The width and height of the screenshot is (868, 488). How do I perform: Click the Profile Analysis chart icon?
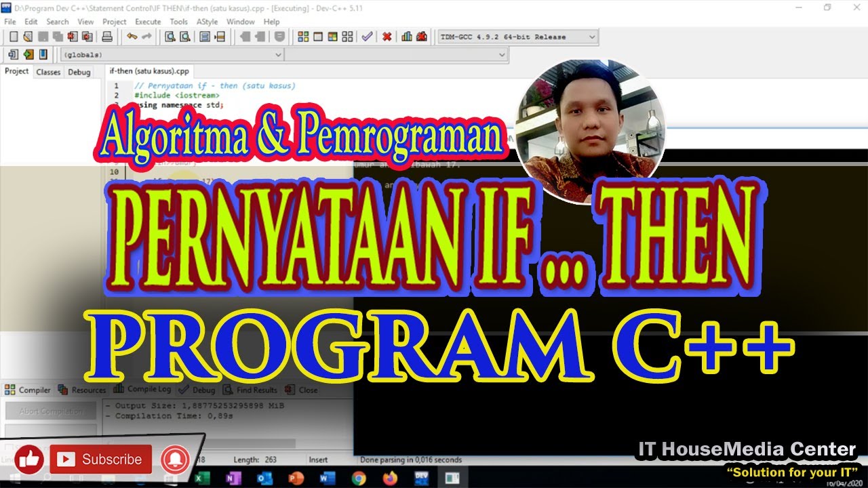pyautogui.click(x=407, y=37)
